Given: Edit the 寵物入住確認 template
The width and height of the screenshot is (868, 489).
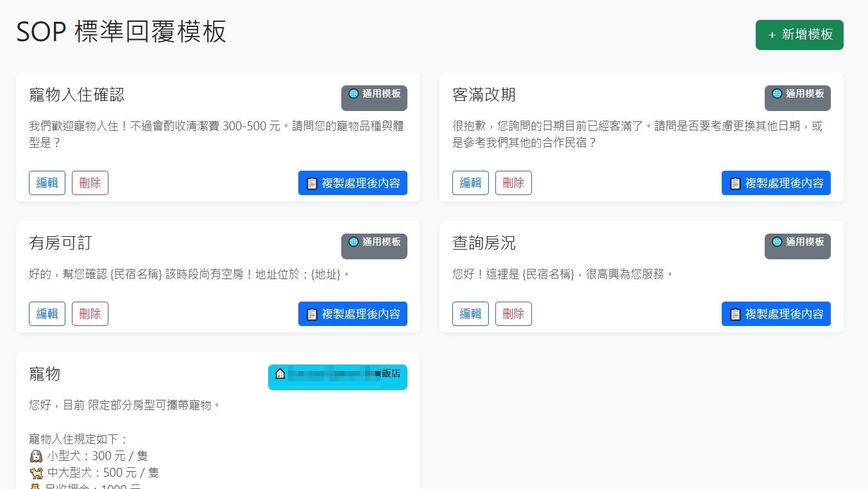Looking at the screenshot, I should [x=47, y=183].
